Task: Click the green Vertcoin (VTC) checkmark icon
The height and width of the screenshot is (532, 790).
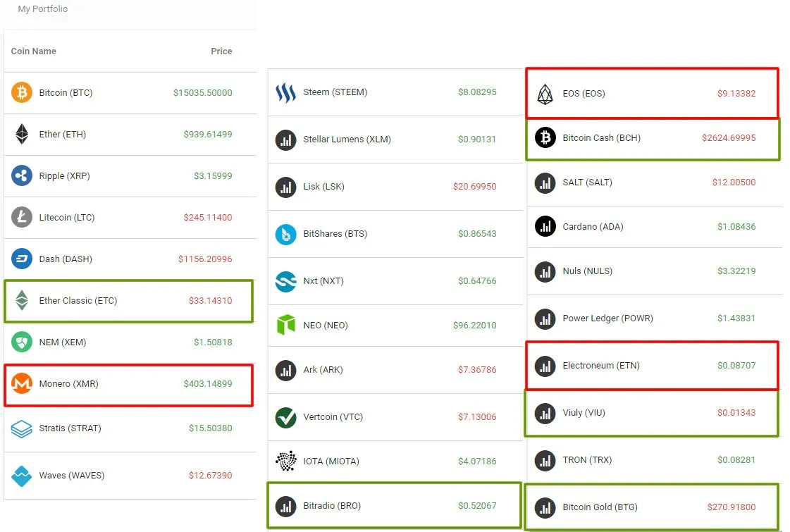Action: click(285, 417)
